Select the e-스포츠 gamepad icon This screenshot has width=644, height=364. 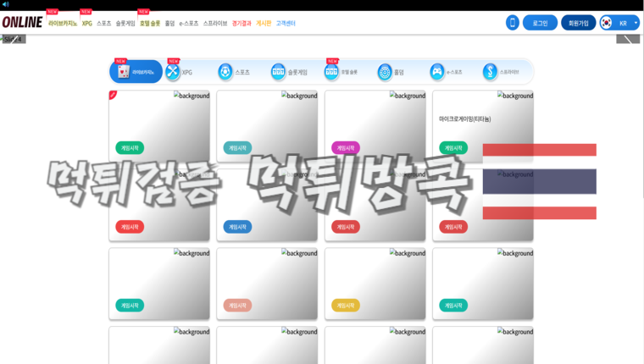[x=437, y=72]
